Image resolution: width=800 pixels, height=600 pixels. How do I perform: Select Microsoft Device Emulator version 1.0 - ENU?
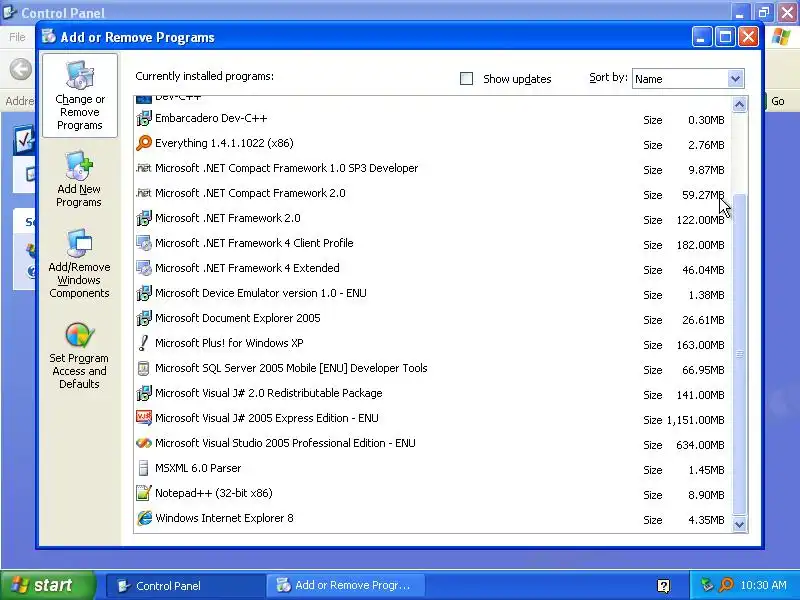(433, 294)
